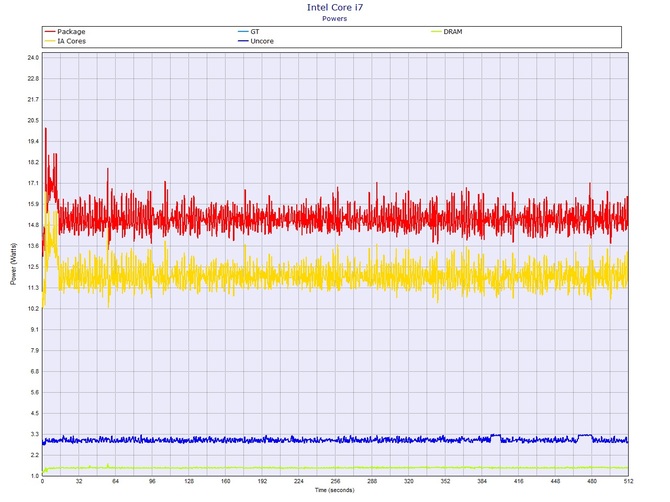Click the 24.0 y-axis value
This screenshot has width=670, height=502.
coord(33,58)
